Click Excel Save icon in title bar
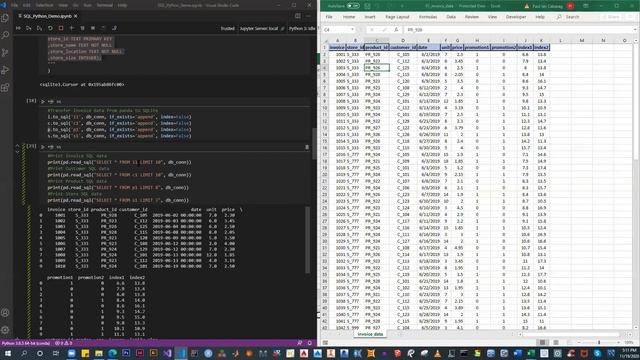640x360 pixels. tap(367, 6)
